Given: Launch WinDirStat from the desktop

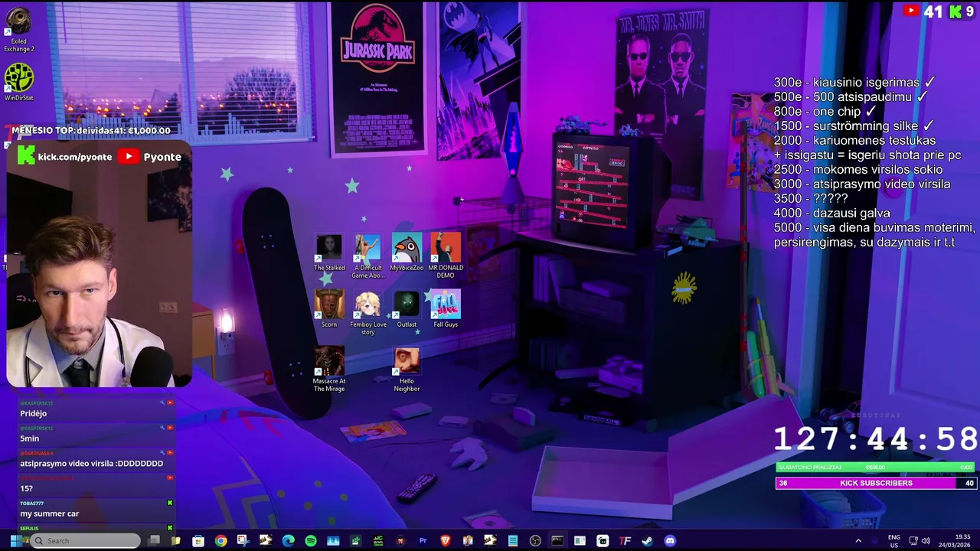Looking at the screenshot, I should pos(18,83).
